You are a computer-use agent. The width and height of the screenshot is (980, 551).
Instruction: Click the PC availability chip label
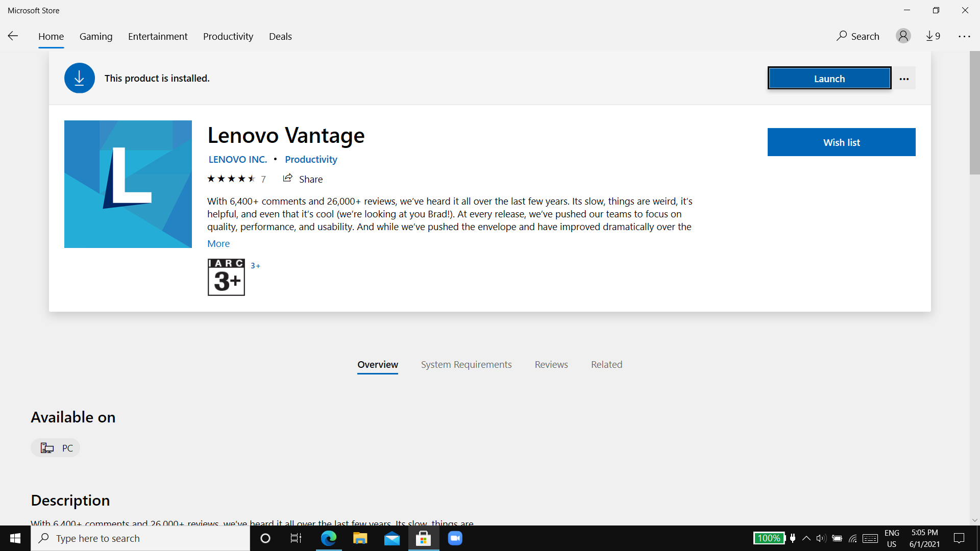pyautogui.click(x=67, y=448)
